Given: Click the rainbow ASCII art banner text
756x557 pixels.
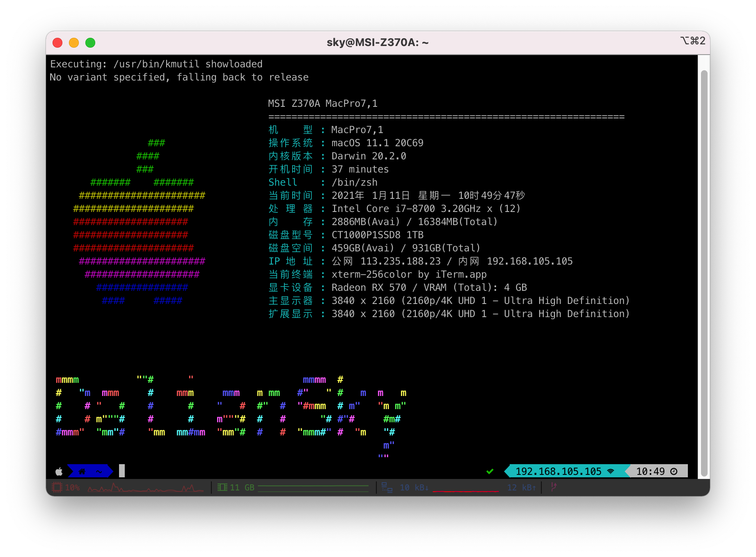Looking at the screenshot, I should [x=231, y=416].
